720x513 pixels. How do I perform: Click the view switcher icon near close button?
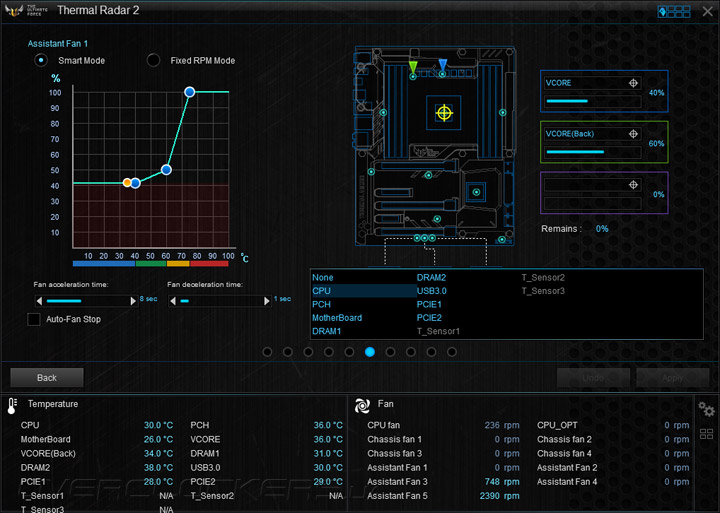click(x=674, y=11)
